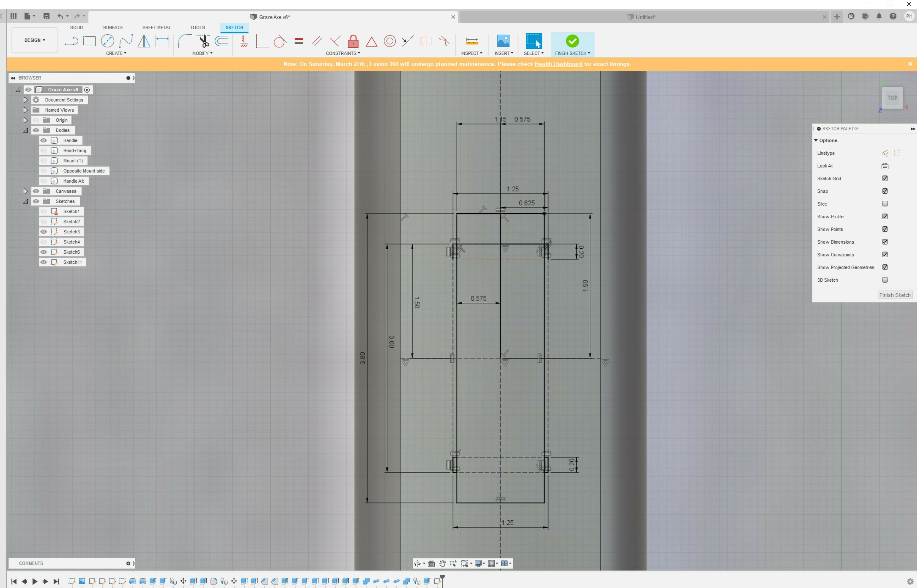Click the Insert image icon

[503, 41]
